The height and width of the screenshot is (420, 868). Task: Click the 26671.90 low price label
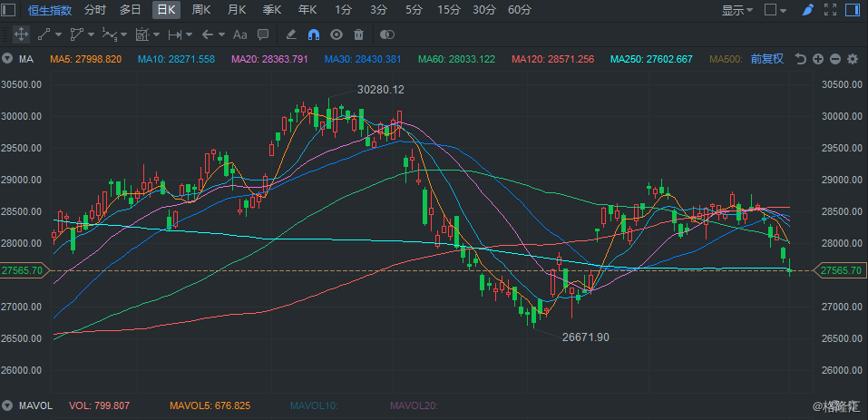click(586, 337)
